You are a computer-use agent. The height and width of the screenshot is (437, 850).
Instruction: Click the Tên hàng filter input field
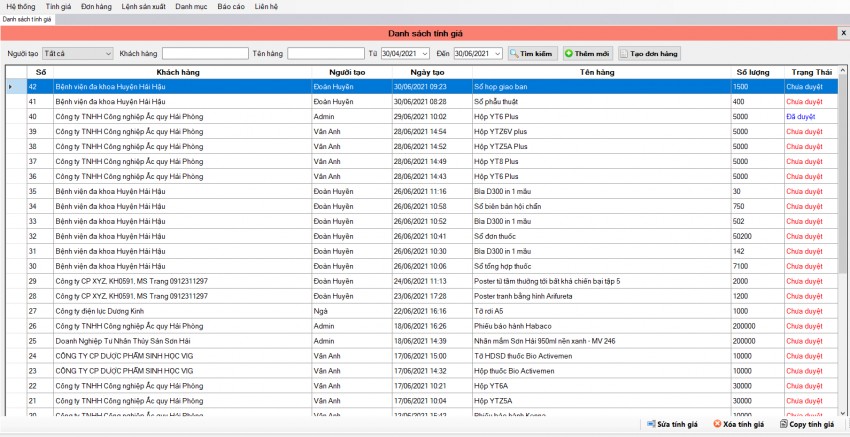(325, 53)
